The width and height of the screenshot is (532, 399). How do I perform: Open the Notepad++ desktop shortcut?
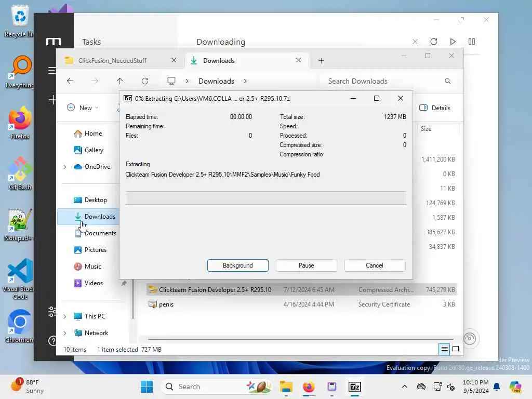pyautogui.click(x=18, y=224)
